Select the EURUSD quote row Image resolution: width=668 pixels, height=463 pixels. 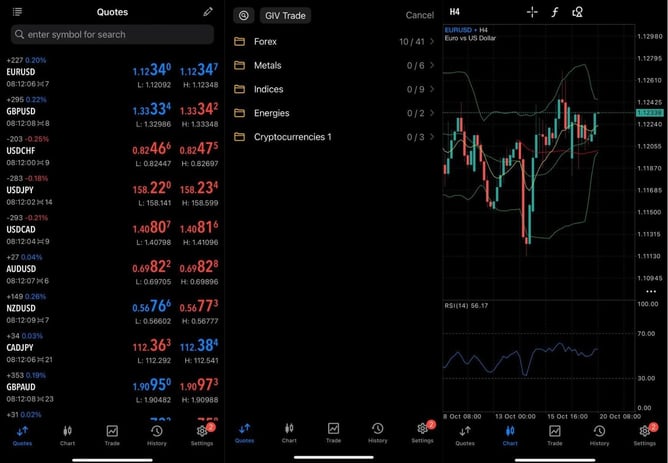[112, 72]
